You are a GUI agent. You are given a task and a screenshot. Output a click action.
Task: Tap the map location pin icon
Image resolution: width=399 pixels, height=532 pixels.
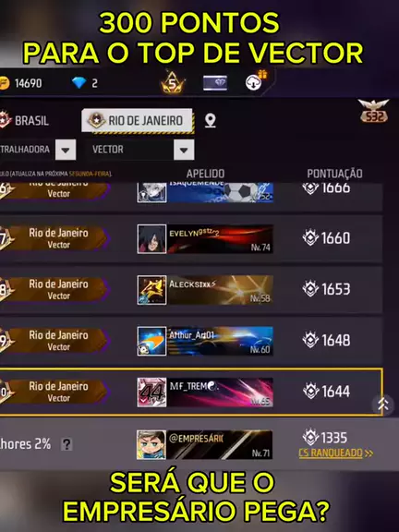pos(211,120)
